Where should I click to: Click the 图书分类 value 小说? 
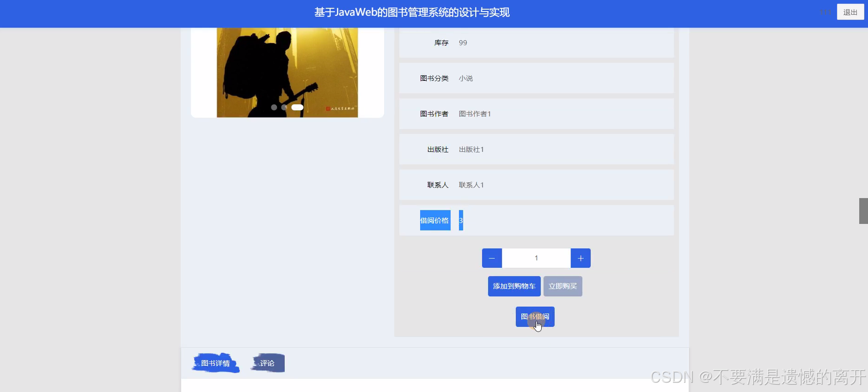click(465, 78)
